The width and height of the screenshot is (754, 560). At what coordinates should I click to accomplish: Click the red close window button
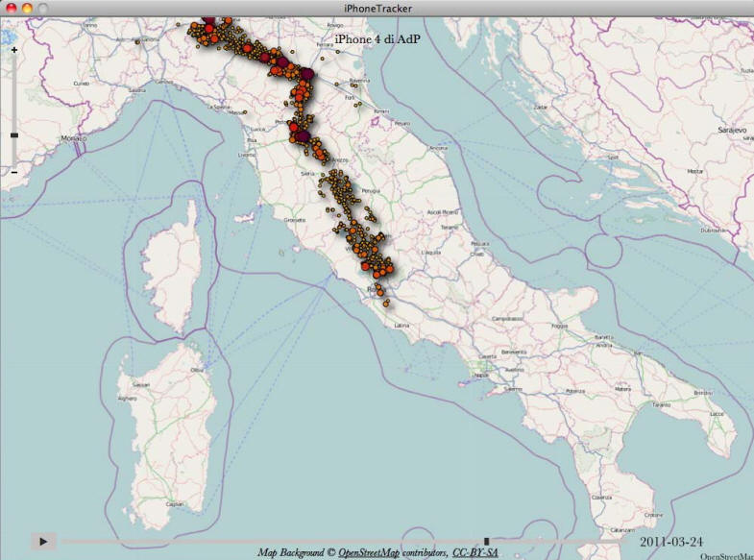pyautogui.click(x=11, y=9)
